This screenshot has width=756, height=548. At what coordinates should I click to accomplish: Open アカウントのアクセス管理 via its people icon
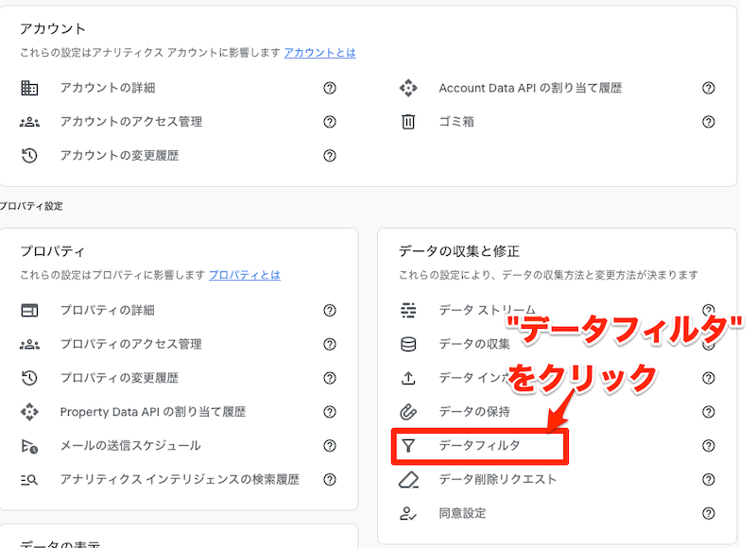pos(29,122)
